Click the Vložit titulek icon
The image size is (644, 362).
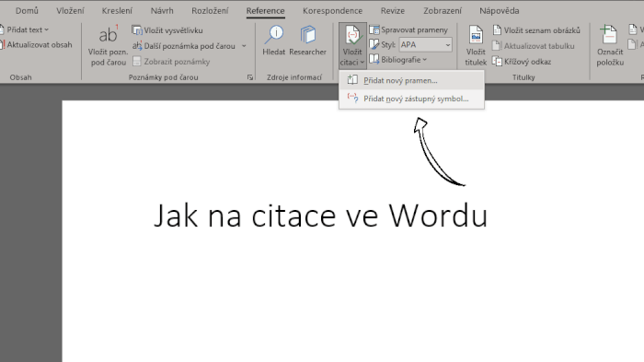pyautogui.click(x=476, y=35)
